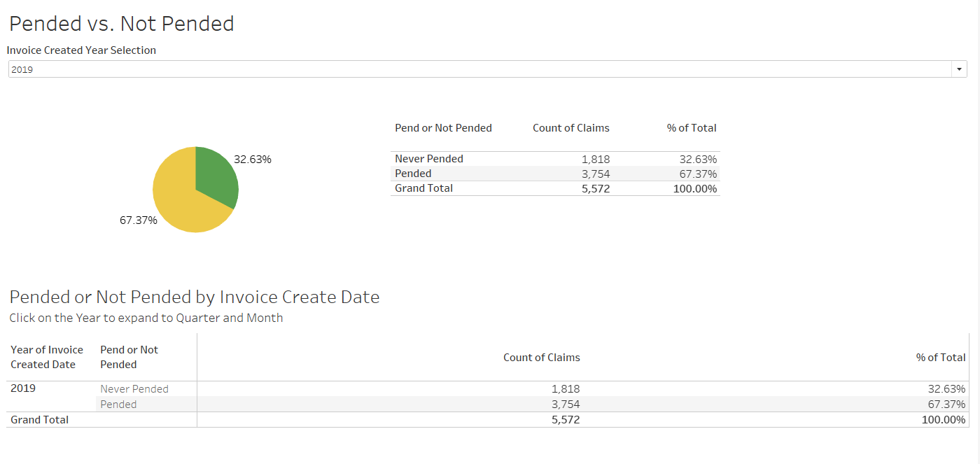Click % of Total header in summary table
Image resolution: width=980 pixels, height=464 pixels.
tap(692, 128)
